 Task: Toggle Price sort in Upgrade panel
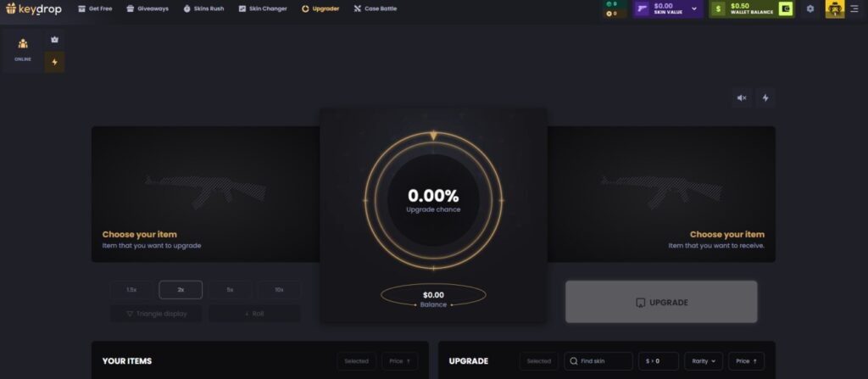tap(746, 360)
